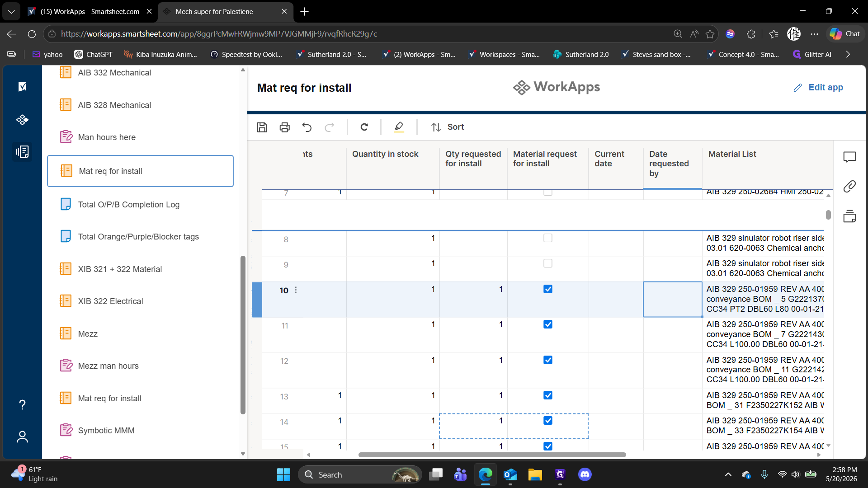Select the pages list icon in left rail
This screenshot has width=868, height=488.
coord(22,152)
